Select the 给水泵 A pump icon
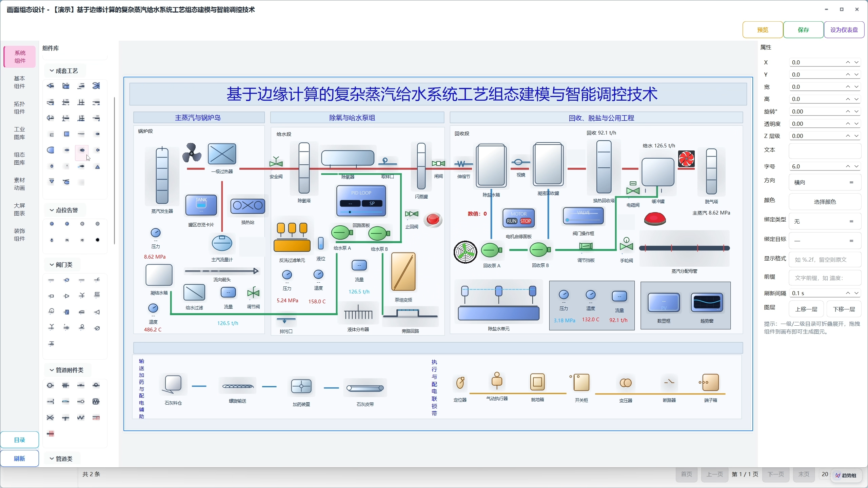 342,233
